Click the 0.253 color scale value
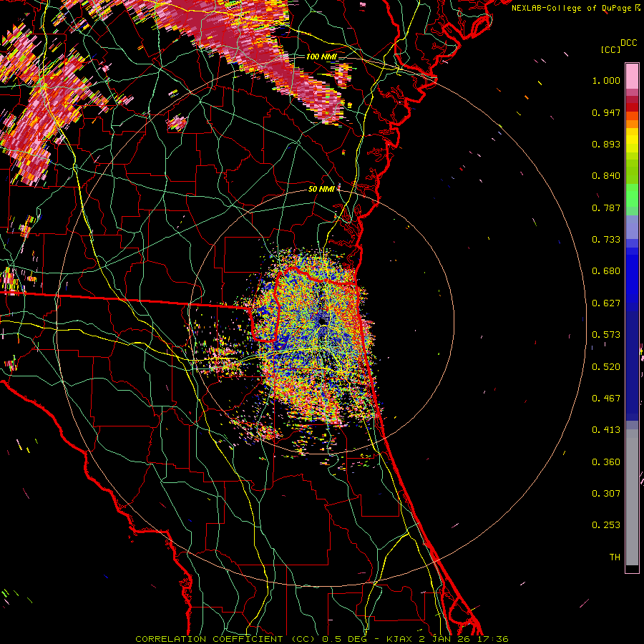Image resolution: width=644 pixels, height=644 pixels. pos(606,525)
